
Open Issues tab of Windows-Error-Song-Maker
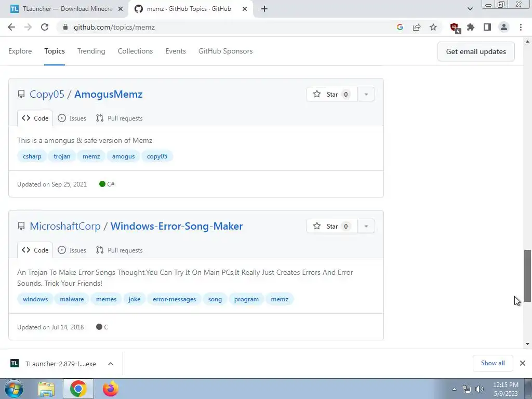[72, 250]
